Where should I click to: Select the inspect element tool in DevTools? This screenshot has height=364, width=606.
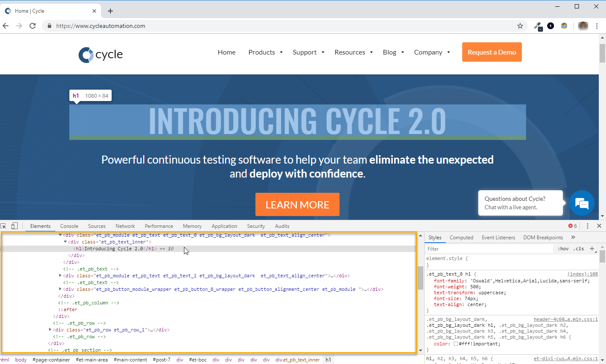pos(4,226)
